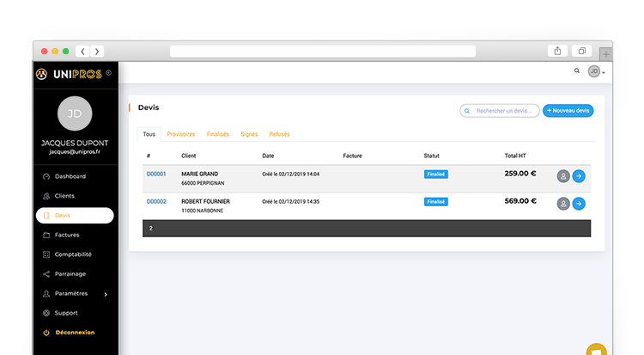Screen dimensions: 644x355
Task: Click the arrow icon for quote D00002
Action: point(579,204)
